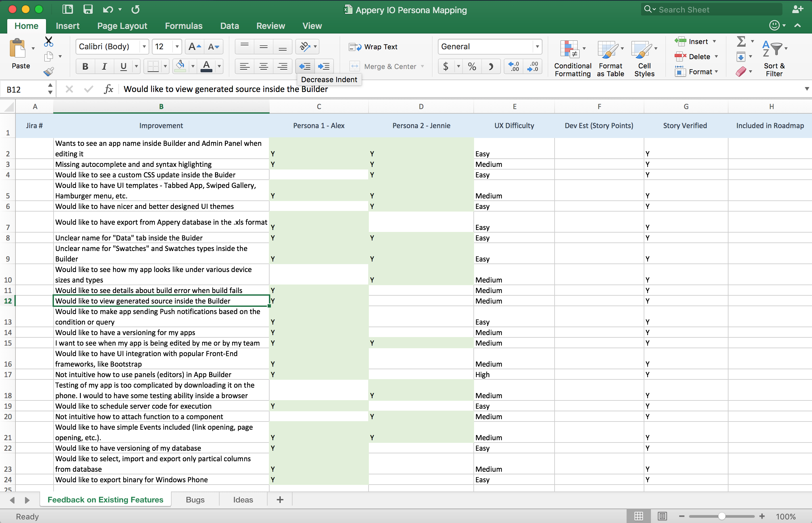The image size is (812, 523).
Task: Click the fx insert function icon
Action: tap(109, 89)
